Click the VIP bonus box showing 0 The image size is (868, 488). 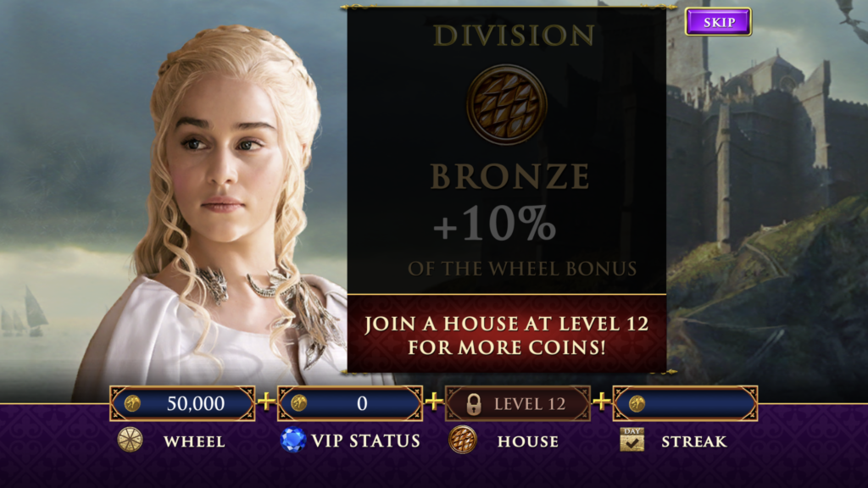tap(350, 403)
